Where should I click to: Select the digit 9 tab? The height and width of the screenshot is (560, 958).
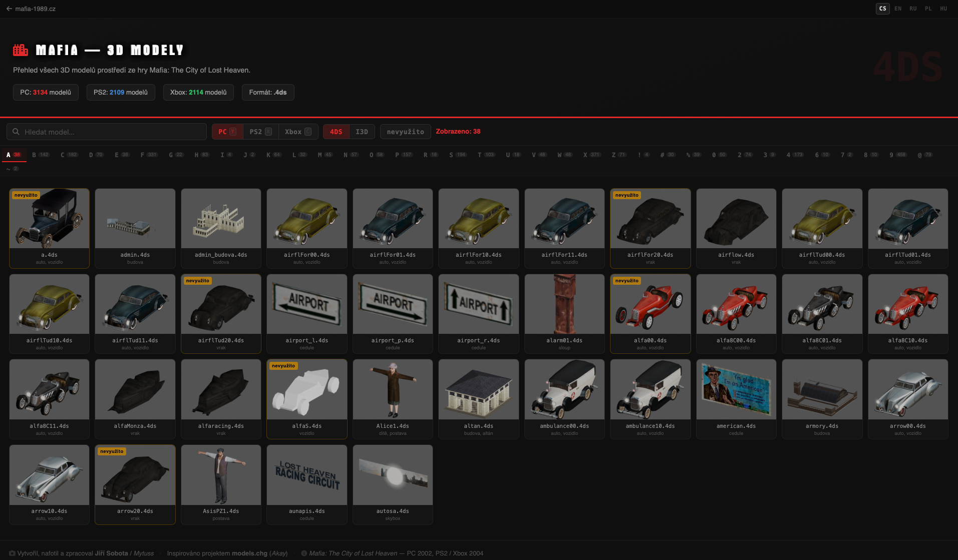pyautogui.click(x=898, y=155)
